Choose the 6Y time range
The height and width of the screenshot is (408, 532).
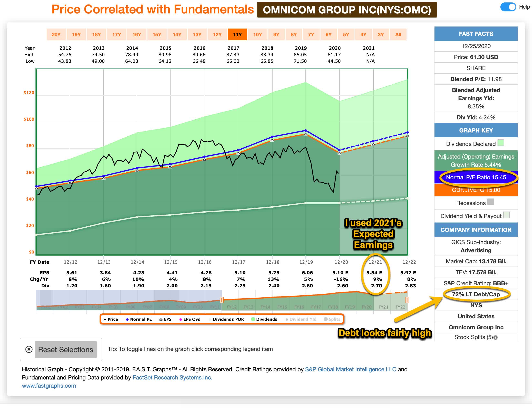click(329, 34)
